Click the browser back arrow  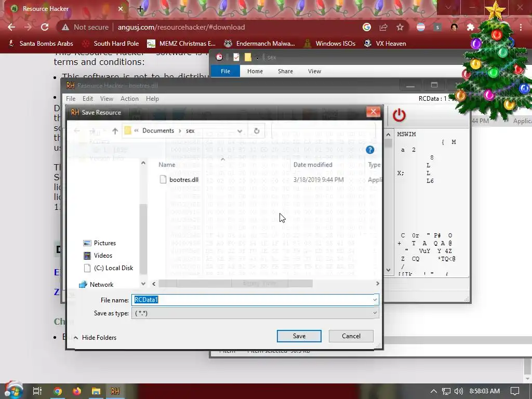[x=11, y=27]
